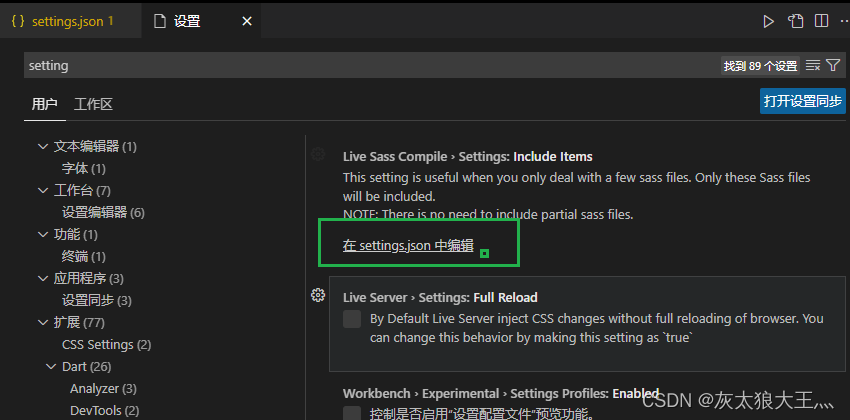
Task: Collapse the 文本编辑器 tree group
Action: (43, 146)
